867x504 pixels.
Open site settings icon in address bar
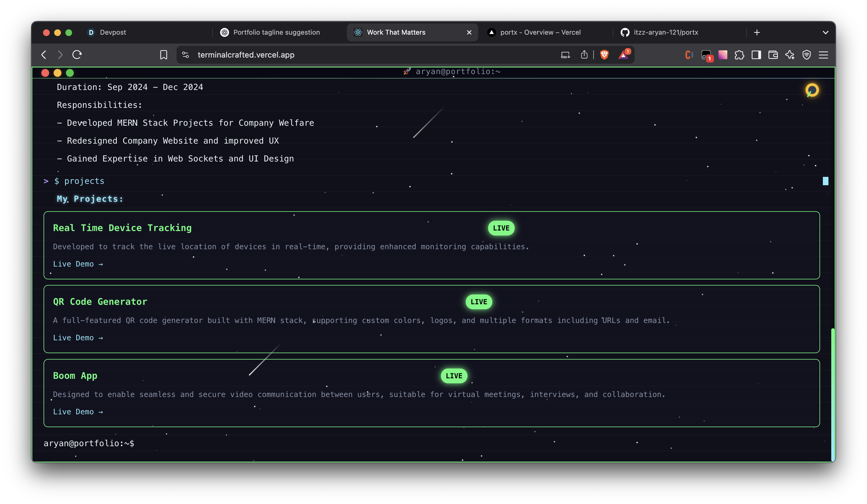point(185,55)
